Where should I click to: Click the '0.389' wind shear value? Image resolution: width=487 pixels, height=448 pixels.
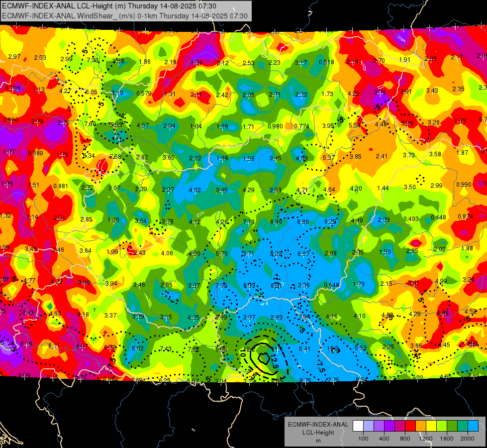(35, 153)
